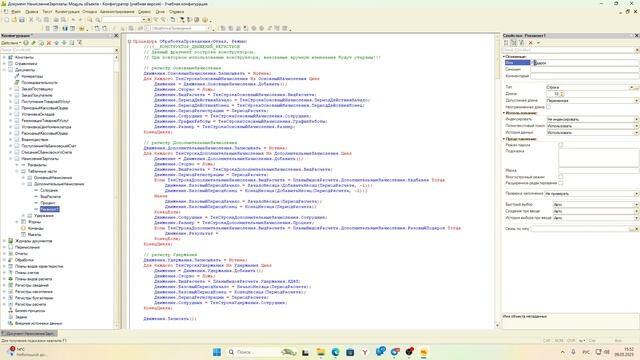Expand the Справочники tree node
640x360 pixels.
[4, 64]
